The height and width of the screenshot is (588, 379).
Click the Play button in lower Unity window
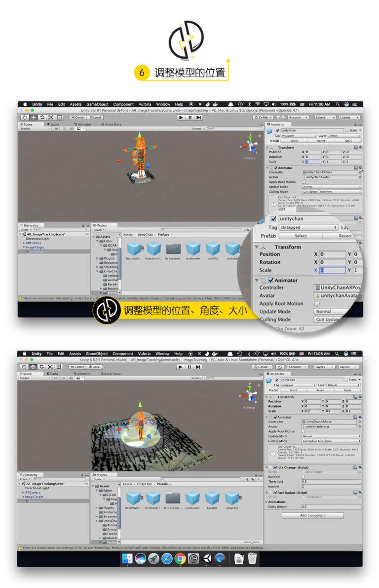click(181, 367)
